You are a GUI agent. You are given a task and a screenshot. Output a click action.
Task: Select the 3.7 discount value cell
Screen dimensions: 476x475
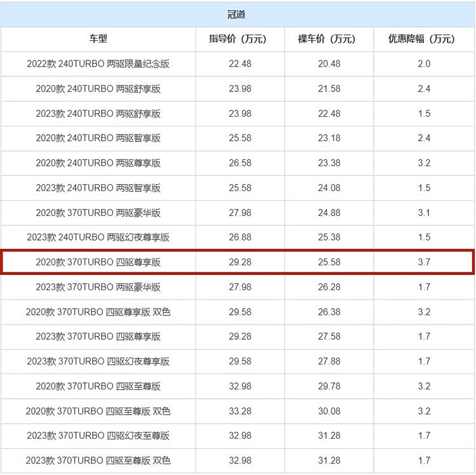[x=424, y=262]
